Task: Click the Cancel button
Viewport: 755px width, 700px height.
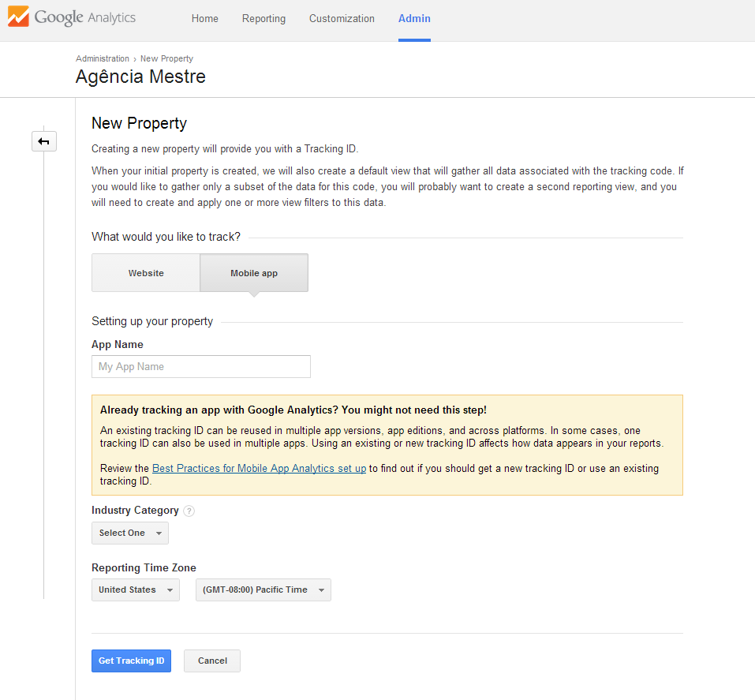Action: [x=212, y=661]
